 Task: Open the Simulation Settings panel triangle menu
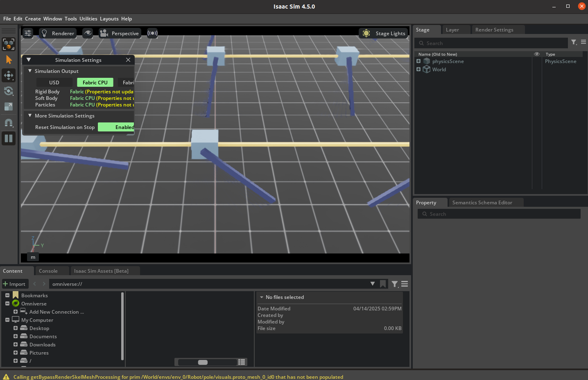pos(29,60)
